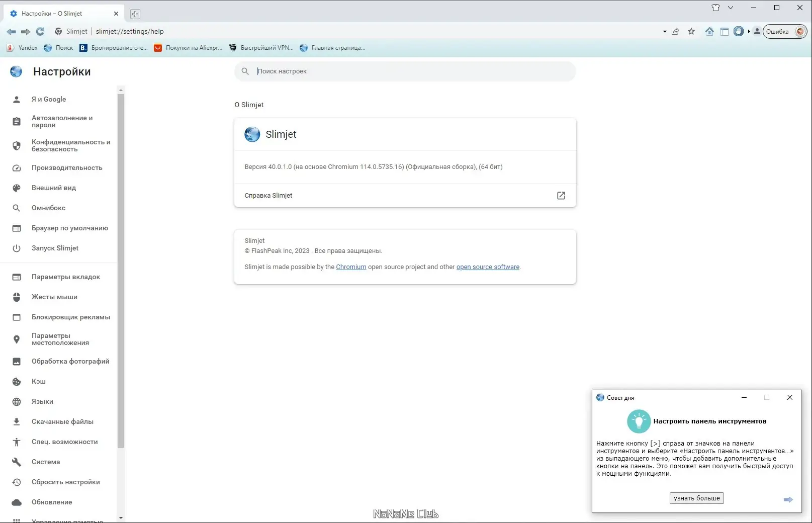Expand the tab list chevron in the title bar

tap(731, 8)
